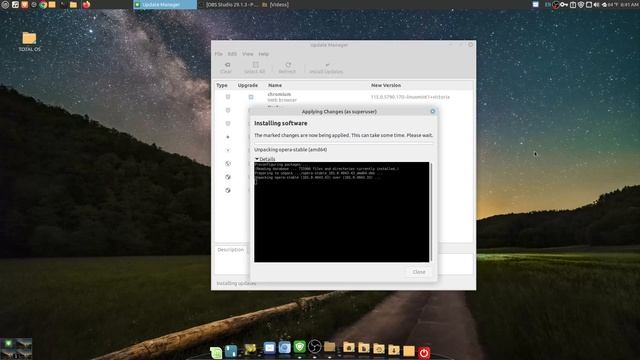640x360 pixels.
Task: Switch to Videos folder taskbar entry
Action: (276, 4)
